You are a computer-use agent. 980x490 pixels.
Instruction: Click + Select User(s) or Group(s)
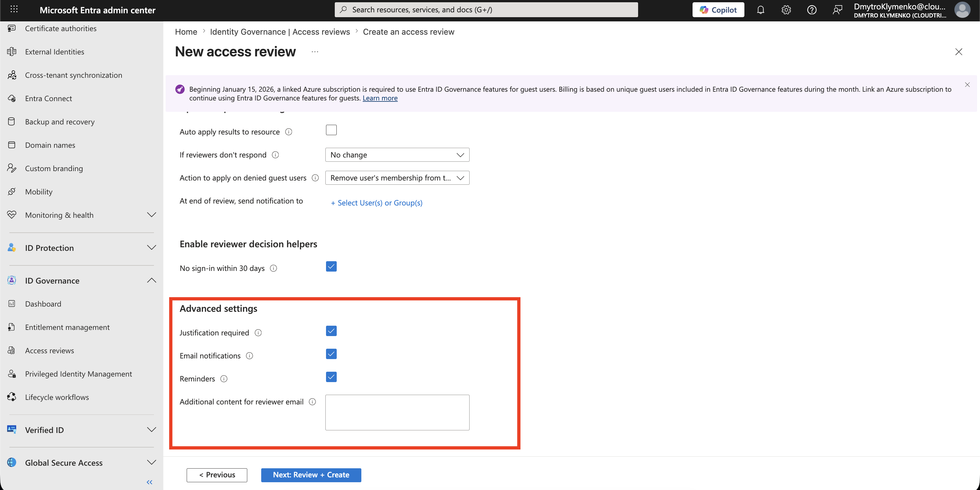(377, 203)
